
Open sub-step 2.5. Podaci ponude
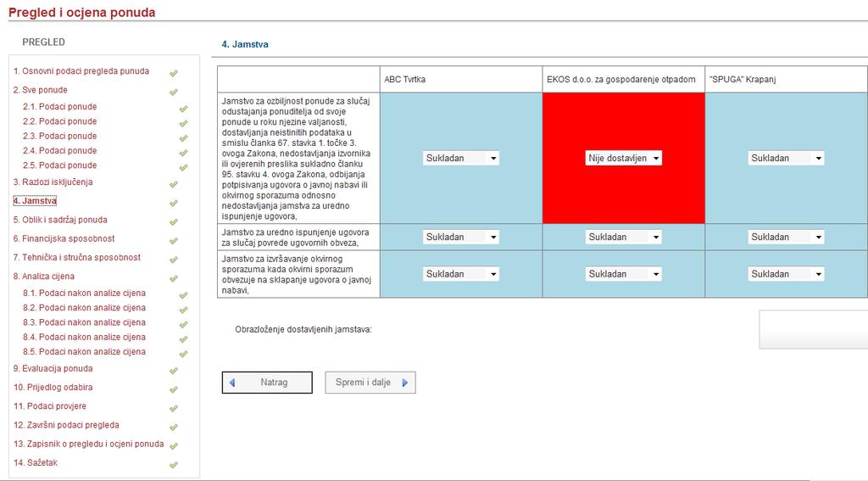click(60, 165)
